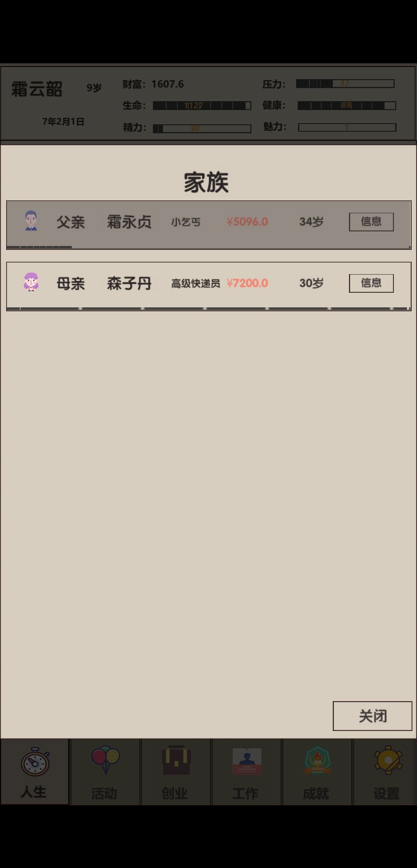Tap the 财富 wealth value 1607.6
This screenshot has width=417, height=868.
(168, 84)
